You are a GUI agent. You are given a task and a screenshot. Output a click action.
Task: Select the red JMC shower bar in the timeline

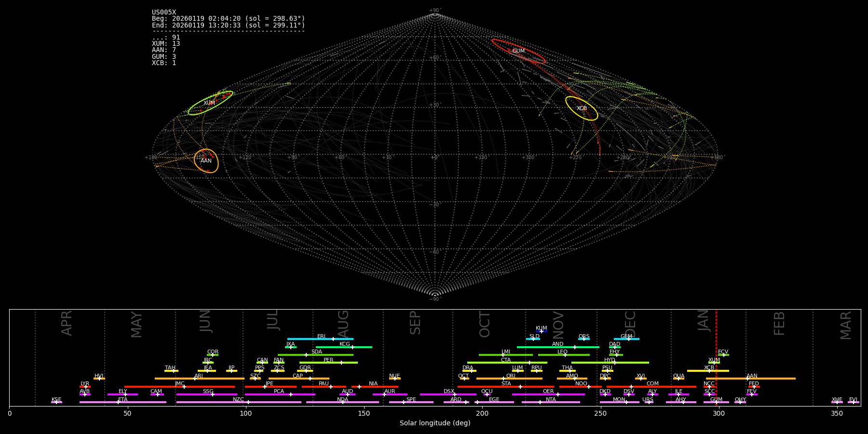(x=179, y=386)
